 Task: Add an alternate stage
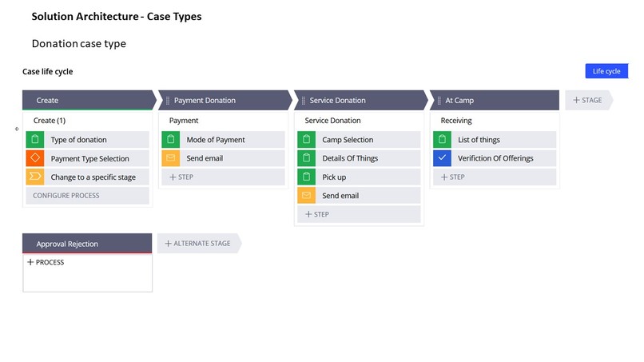(x=196, y=243)
